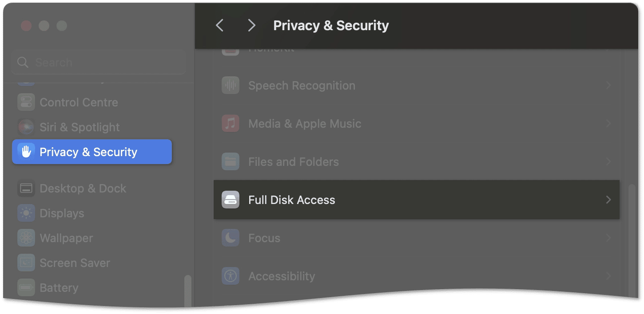
Task: Expand the Focus row chevron
Action: [608, 238]
